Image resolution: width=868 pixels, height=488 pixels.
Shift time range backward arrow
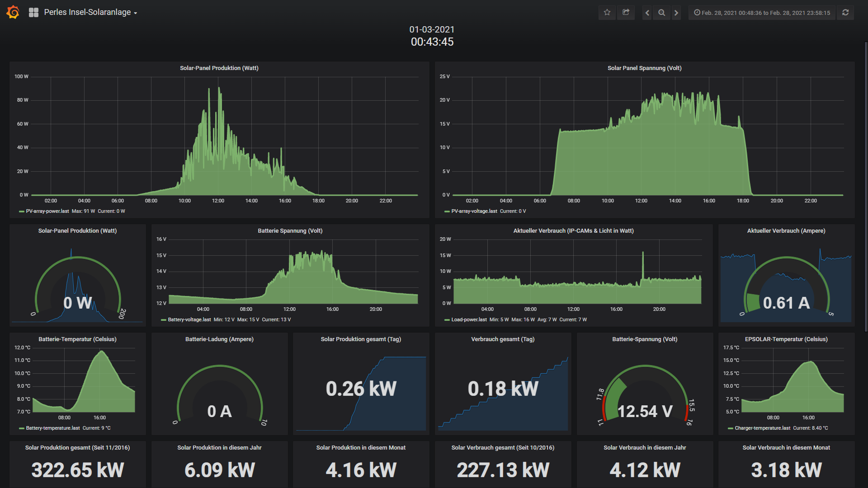point(647,13)
